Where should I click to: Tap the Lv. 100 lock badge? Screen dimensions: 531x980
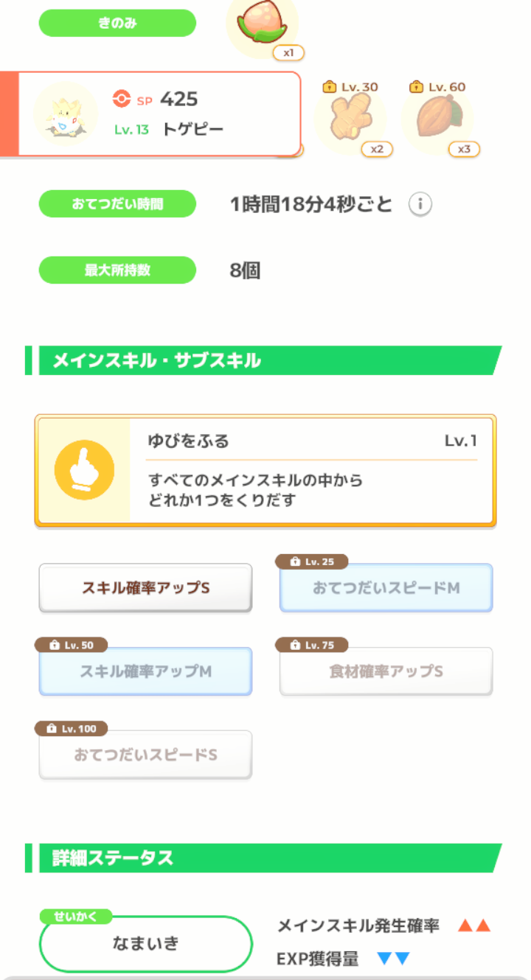click(71, 729)
